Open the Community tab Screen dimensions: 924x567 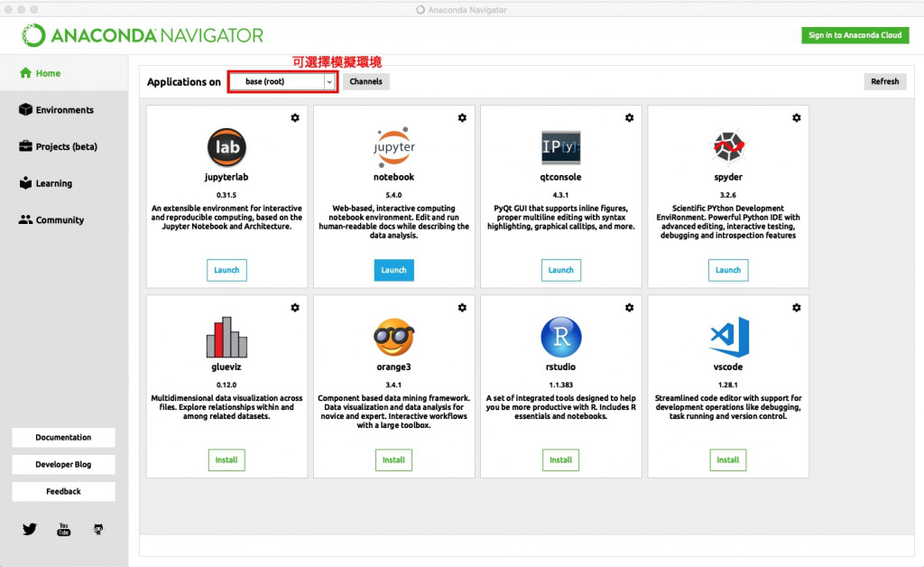point(64,219)
